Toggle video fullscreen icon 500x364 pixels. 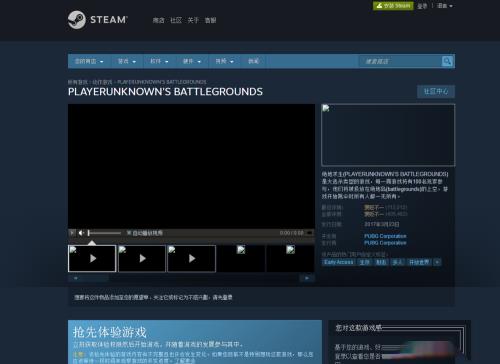(310, 233)
